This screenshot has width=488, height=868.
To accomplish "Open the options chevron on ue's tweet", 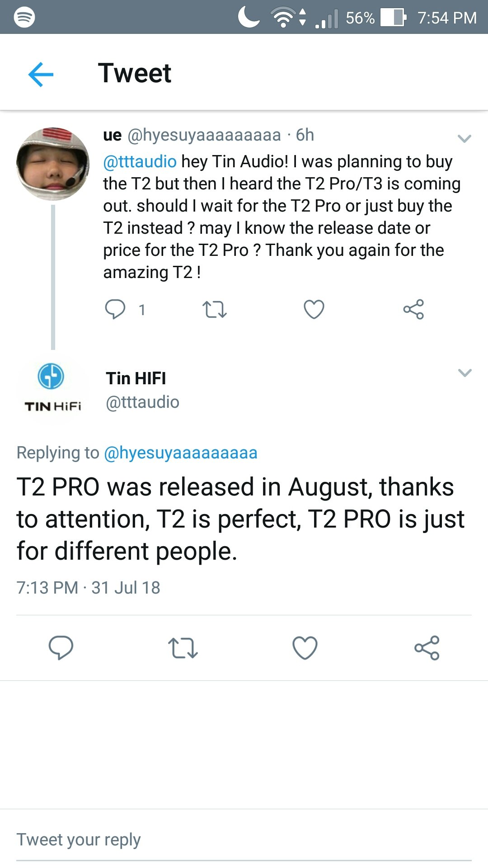I will pos(465,138).
